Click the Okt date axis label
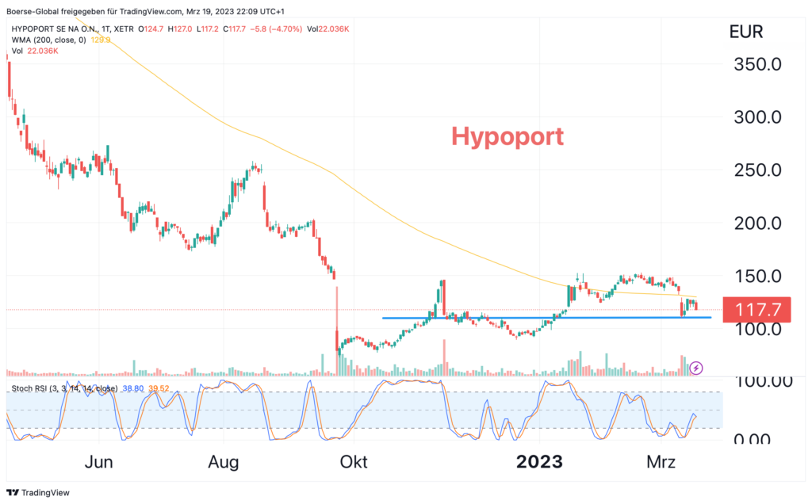 [x=354, y=461]
